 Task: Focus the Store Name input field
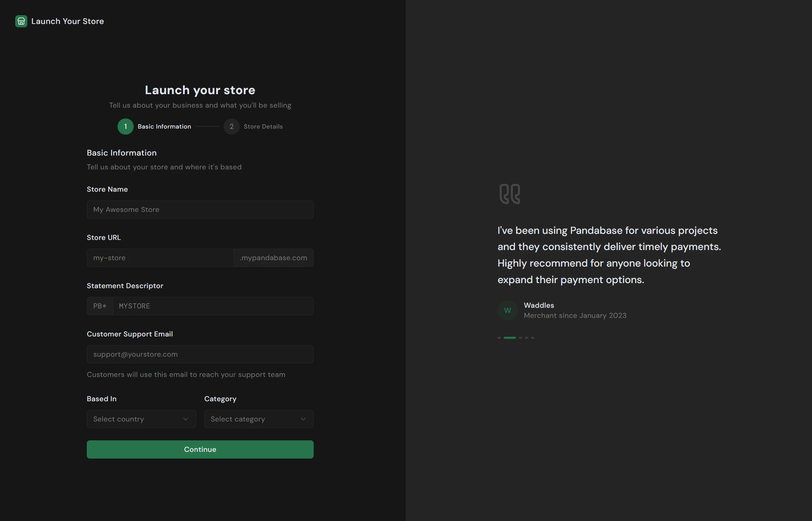pos(200,210)
